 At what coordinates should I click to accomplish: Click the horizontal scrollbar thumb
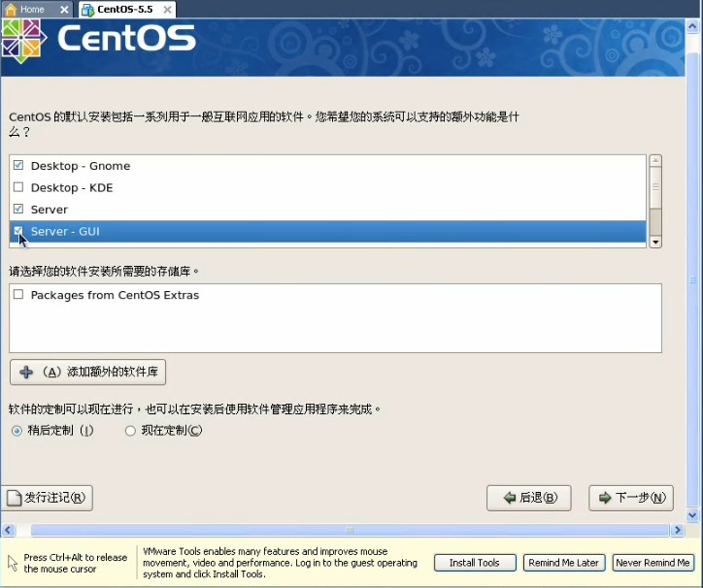click(350, 530)
